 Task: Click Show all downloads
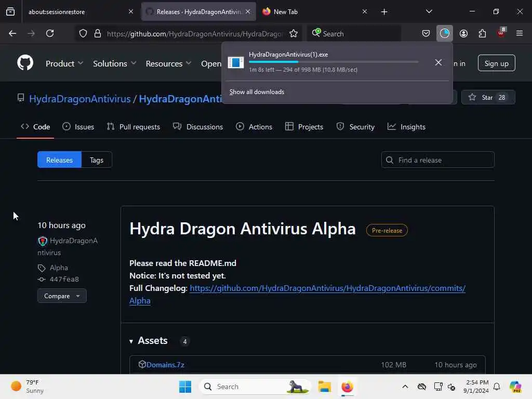tap(257, 92)
